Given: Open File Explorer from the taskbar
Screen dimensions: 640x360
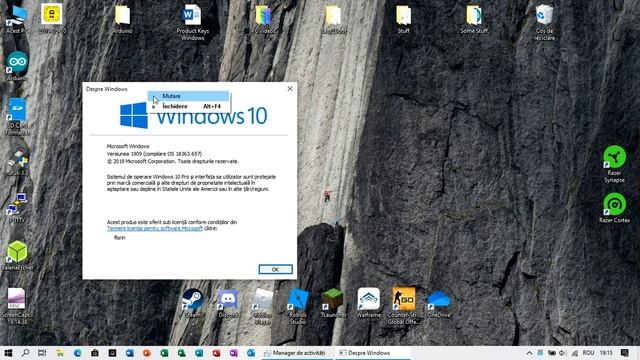Looking at the screenshot, I should 60,353.
